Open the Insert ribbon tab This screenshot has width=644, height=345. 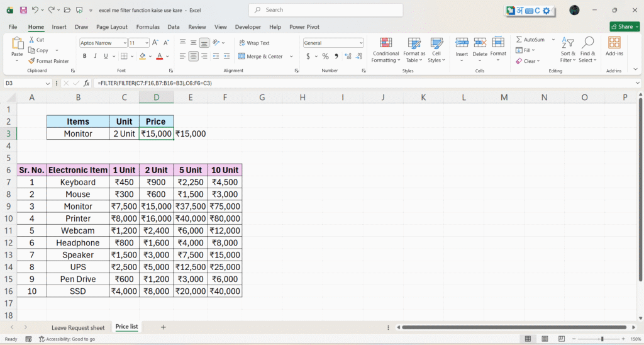(59, 26)
